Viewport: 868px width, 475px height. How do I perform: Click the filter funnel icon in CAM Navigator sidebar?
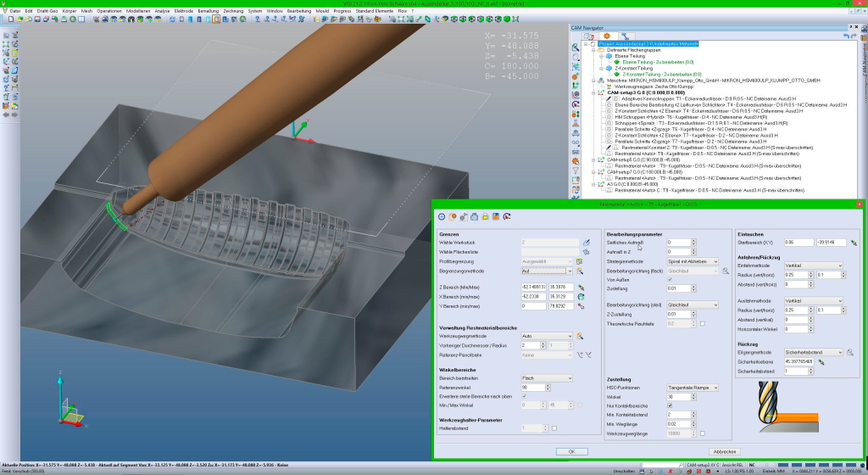pos(576,170)
